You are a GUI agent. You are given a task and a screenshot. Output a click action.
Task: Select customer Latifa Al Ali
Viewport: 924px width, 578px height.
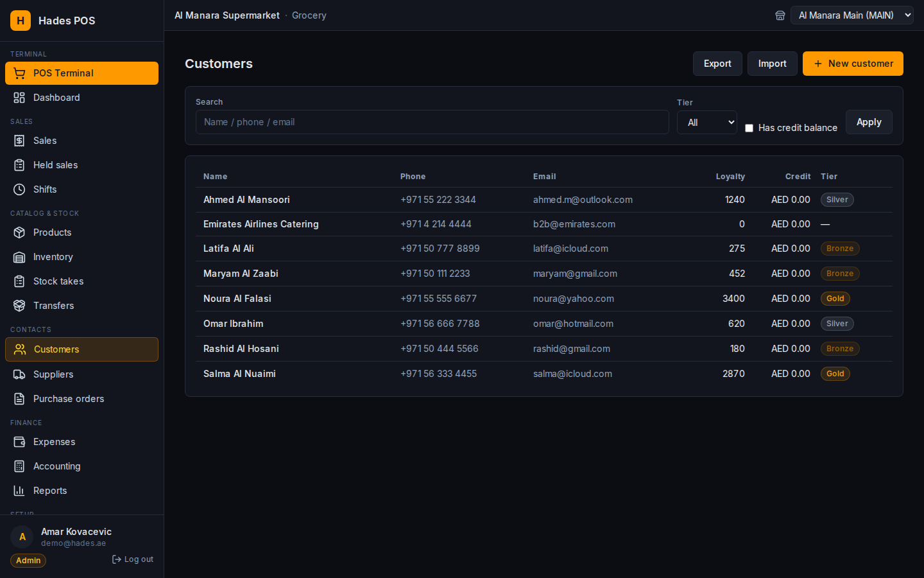(544, 249)
